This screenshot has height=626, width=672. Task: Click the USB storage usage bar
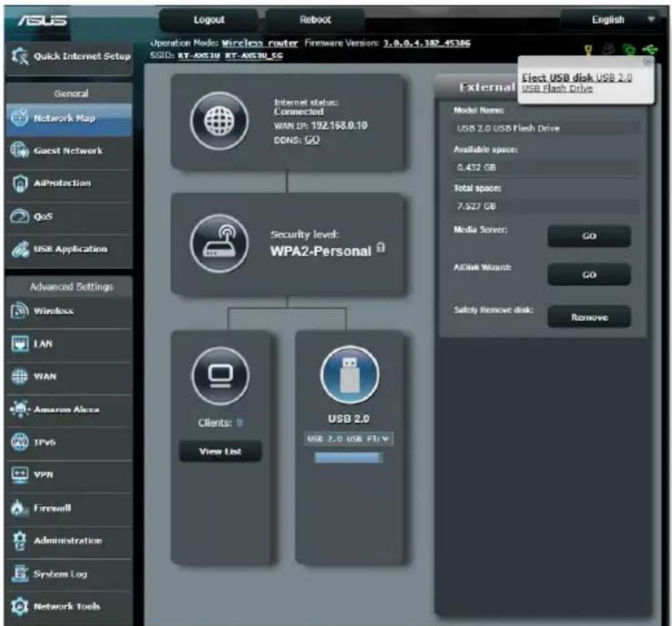click(348, 458)
